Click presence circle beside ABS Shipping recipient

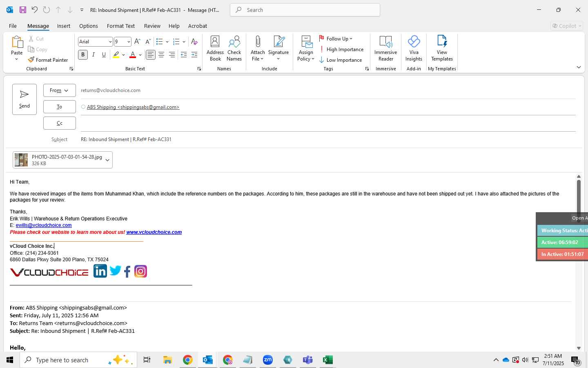tap(83, 107)
